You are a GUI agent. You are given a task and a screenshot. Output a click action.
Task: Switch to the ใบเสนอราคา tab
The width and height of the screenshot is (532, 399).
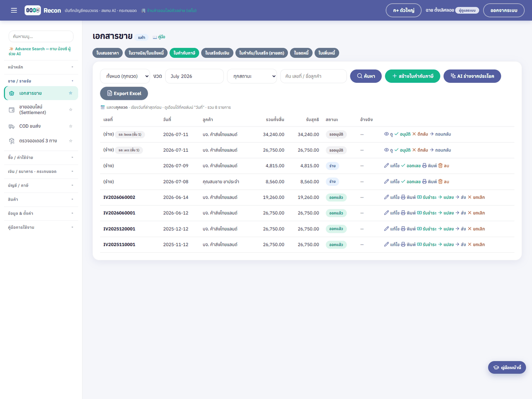[108, 53]
